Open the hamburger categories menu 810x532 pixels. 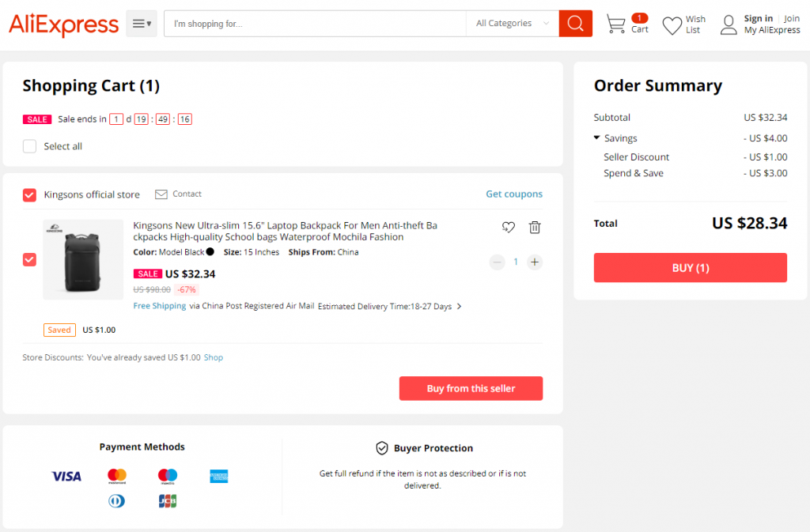coord(142,24)
